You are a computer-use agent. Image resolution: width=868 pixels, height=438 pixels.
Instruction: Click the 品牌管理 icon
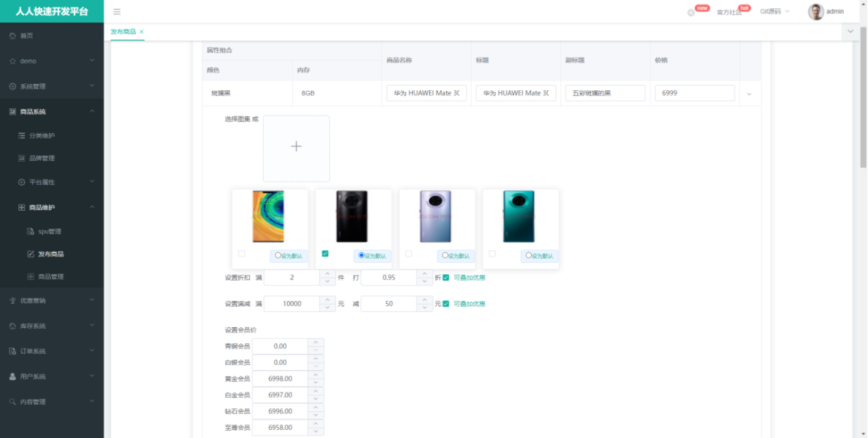22,159
